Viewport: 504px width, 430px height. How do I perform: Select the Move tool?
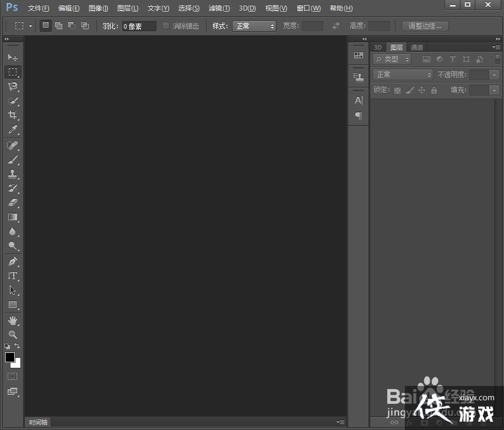click(13, 58)
